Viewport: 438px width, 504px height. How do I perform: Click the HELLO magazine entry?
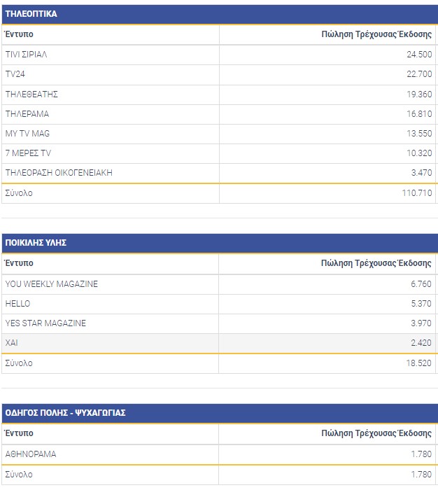point(17,304)
